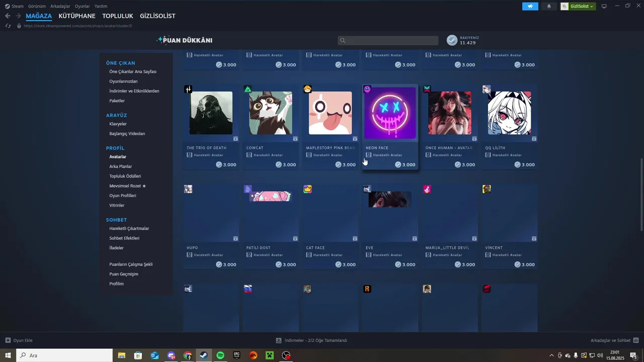
Task: Click the plus icon beside Oyun Ekle
Action: (x=8, y=340)
